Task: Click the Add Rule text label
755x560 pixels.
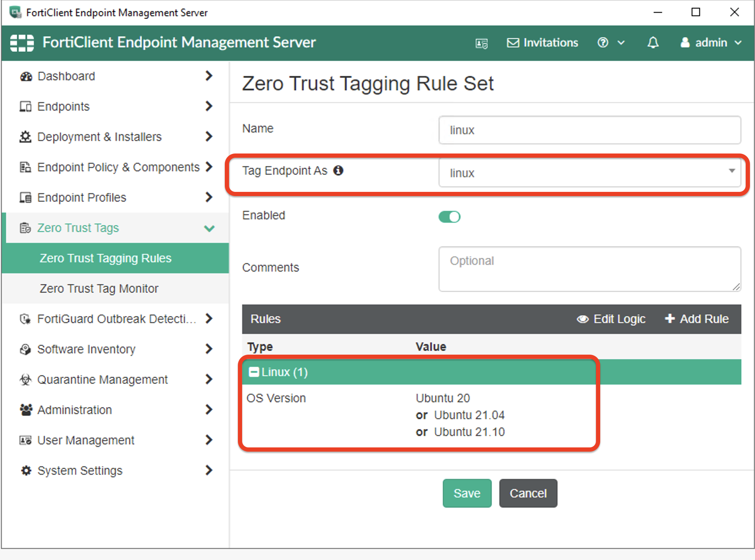Action: [704, 319]
